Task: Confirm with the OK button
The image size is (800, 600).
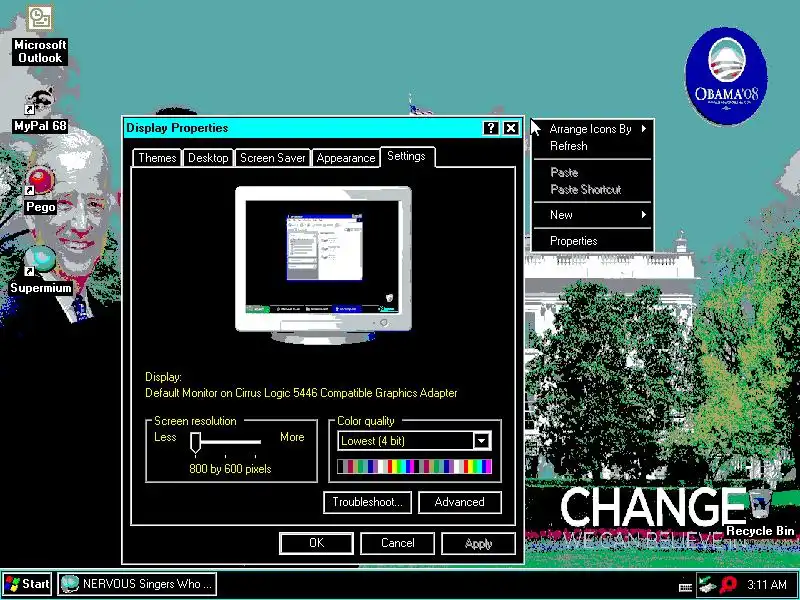Action: (316, 543)
